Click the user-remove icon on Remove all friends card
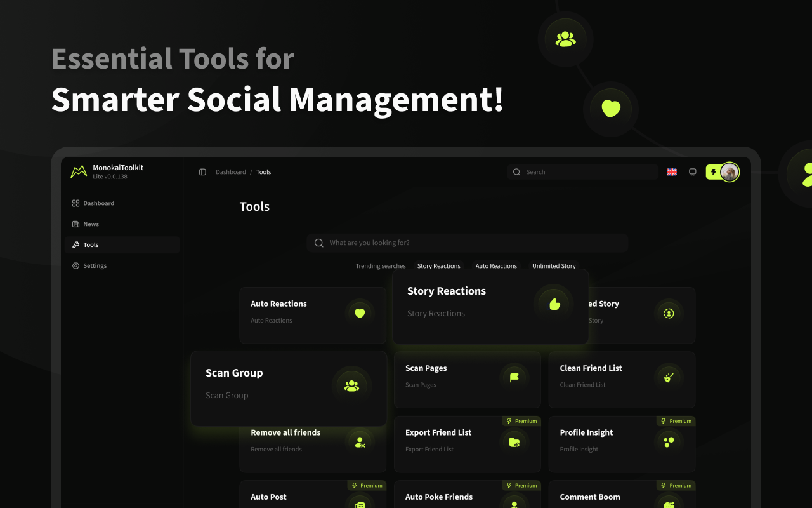Image resolution: width=812 pixels, height=508 pixels. [360, 442]
